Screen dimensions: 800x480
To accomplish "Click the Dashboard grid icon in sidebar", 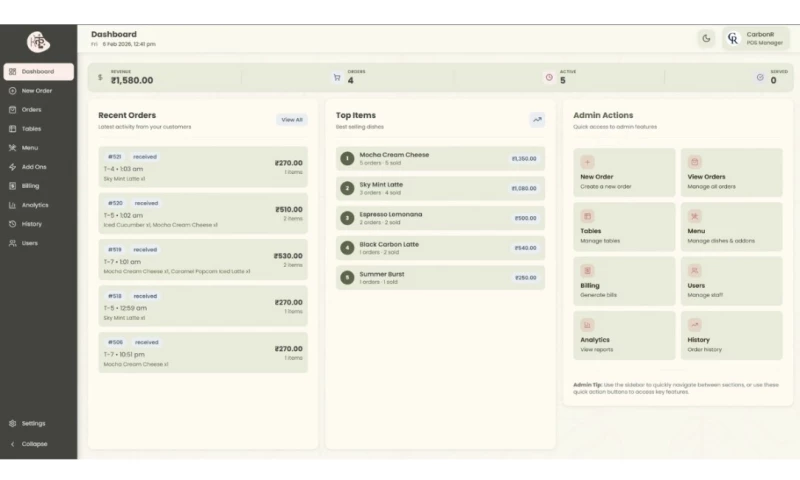I will (x=12, y=71).
